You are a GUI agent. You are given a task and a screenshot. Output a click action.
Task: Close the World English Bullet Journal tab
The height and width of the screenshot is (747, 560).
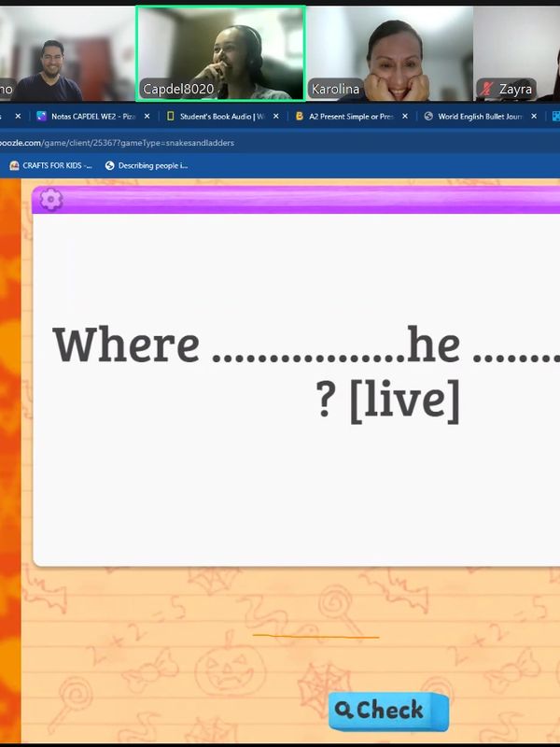[534, 116]
